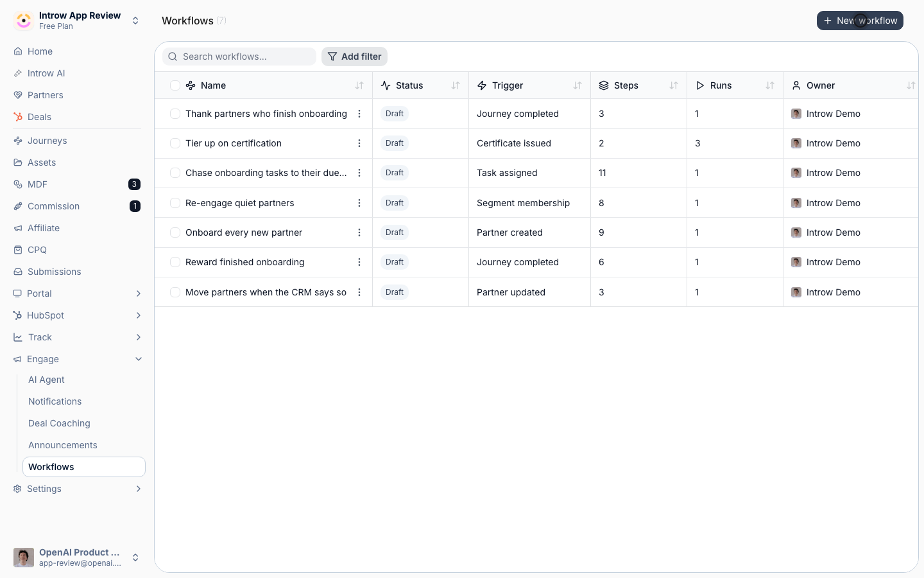Open the three-dot menu for Tier up on certification
Image resolution: width=924 pixels, height=578 pixels.
coord(359,143)
